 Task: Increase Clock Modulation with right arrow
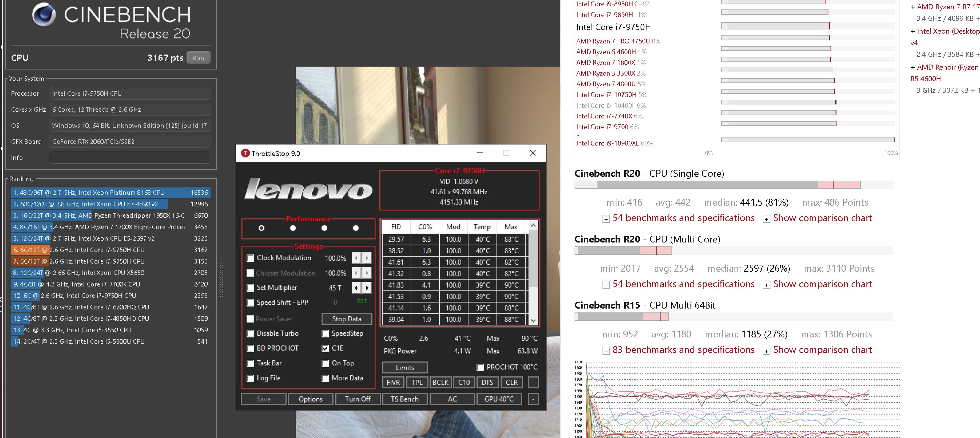pyautogui.click(x=367, y=258)
